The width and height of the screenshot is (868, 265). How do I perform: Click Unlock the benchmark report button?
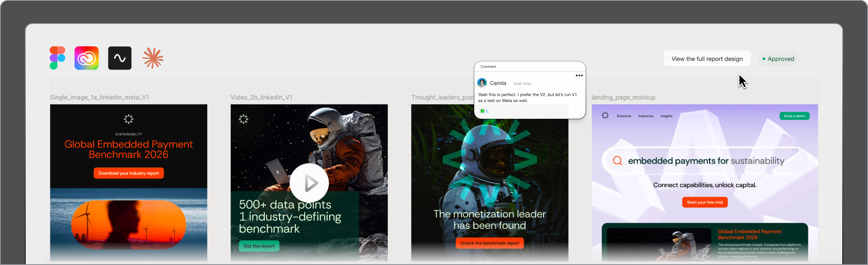click(x=490, y=243)
